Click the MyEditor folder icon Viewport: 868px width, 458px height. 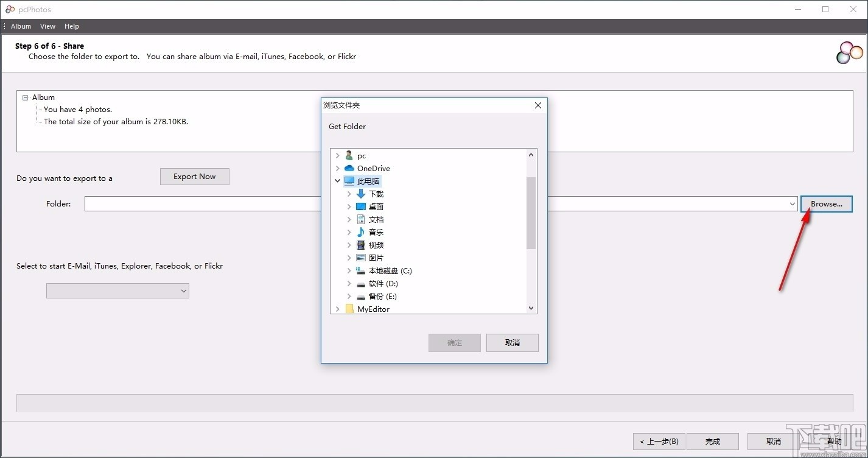(x=349, y=309)
